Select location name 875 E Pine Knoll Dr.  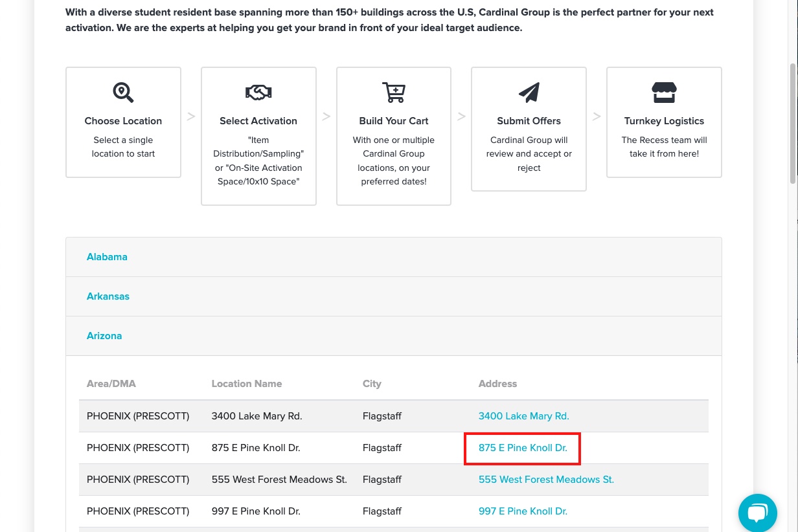256,448
